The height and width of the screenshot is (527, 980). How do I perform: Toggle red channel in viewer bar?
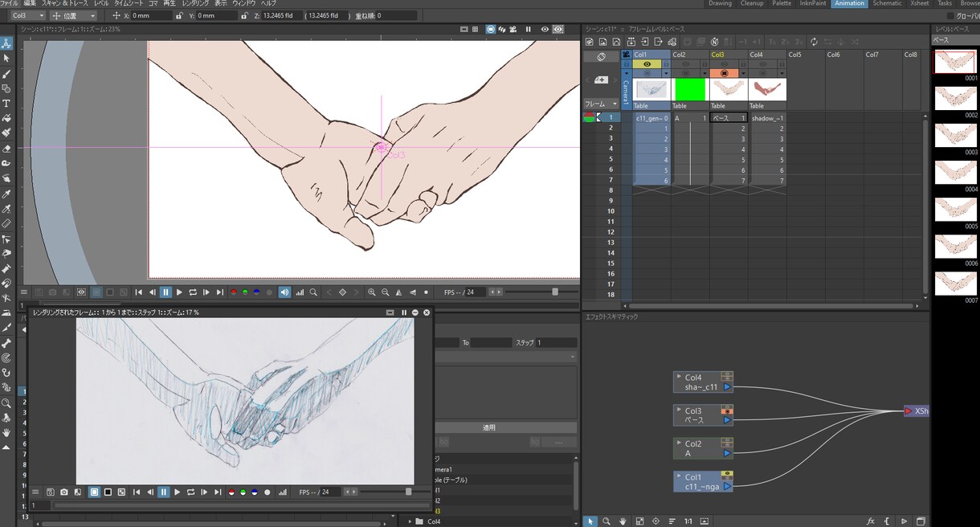point(233,292)
